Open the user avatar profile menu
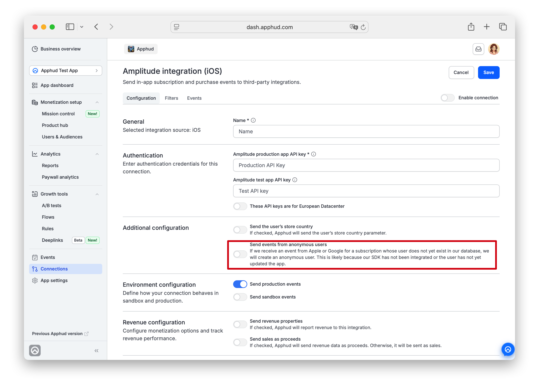 click(x=494, y=49)
